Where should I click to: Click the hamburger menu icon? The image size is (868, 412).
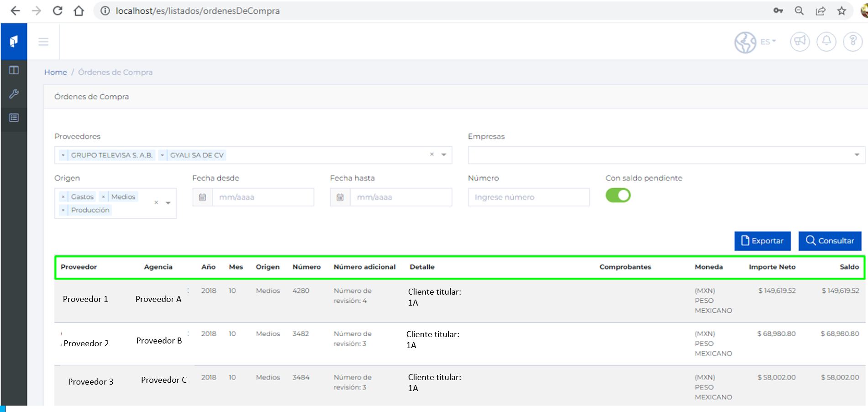[x=43, y=42]
